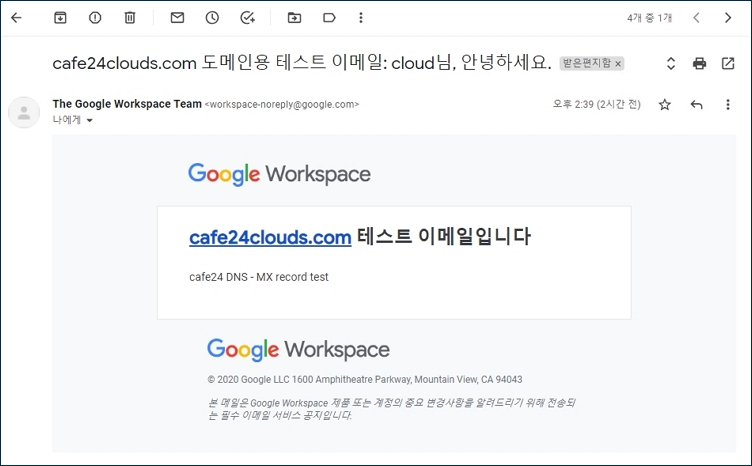This screenshot has height=466, width=752.
Task: Mark the email as unread
Action: tap(177, 17)
